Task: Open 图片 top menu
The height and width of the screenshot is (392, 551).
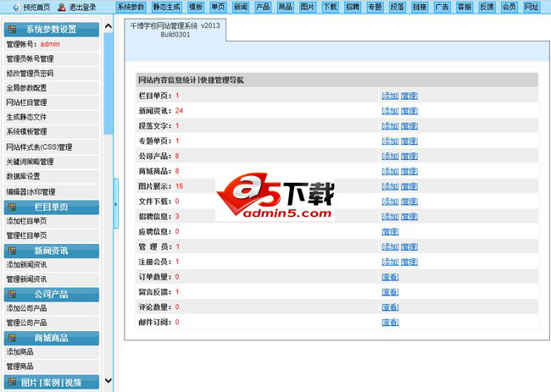Action: 308,7
